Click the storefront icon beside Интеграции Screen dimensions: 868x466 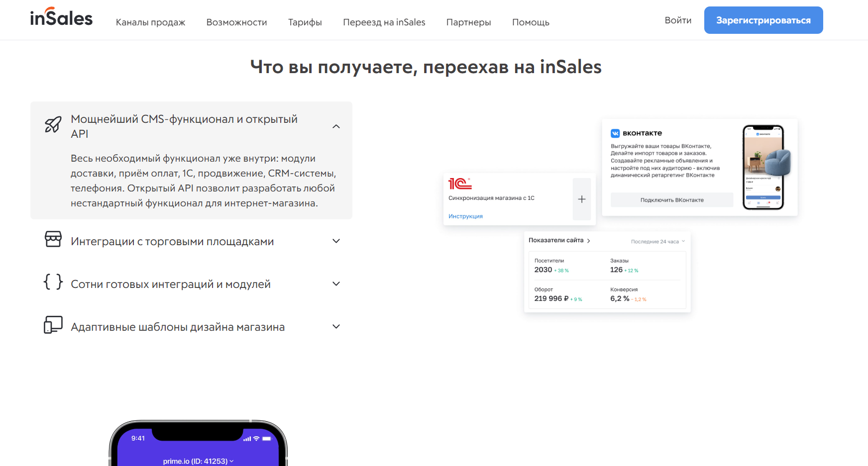pos(53,239)
